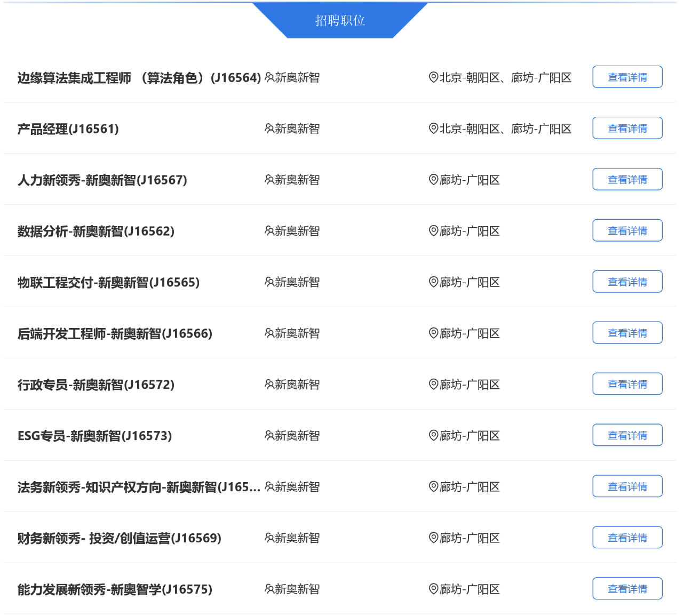Click location pin in ESG专员 row
Screen dimensions: 683x616
point(434,436)
